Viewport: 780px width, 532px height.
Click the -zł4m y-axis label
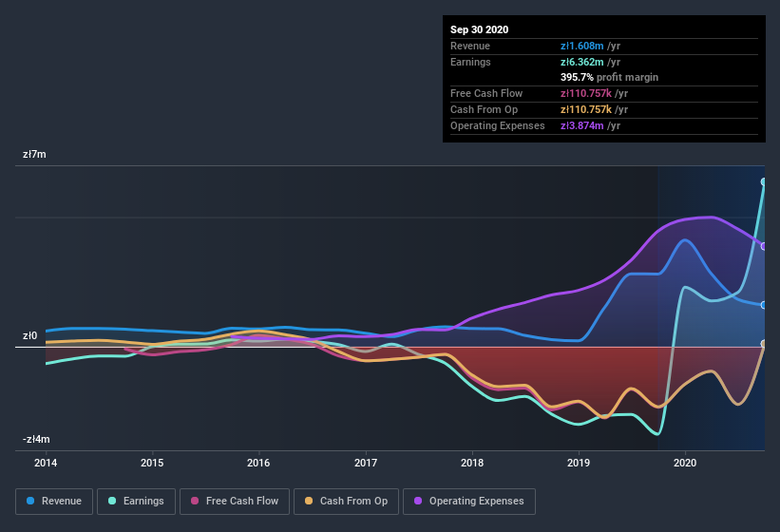click(x=36, y=439)
